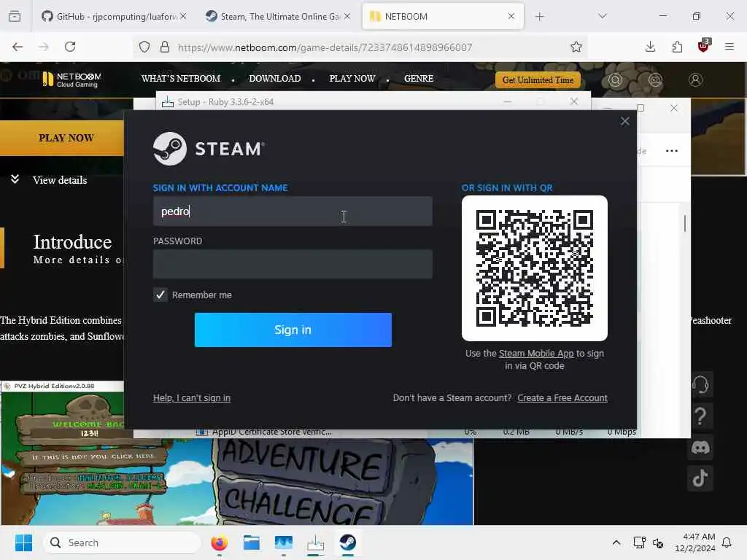The height and width of the screenshot is (560, 747).
Task: Open the Firefox extensions icon
Action: pos(677,47)
